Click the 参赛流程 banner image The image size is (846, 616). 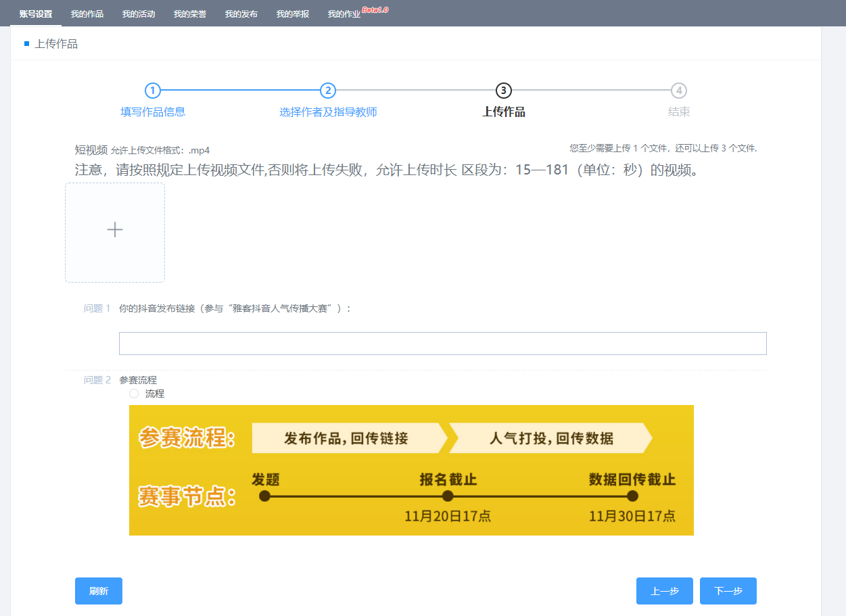[x=411, y=470]
